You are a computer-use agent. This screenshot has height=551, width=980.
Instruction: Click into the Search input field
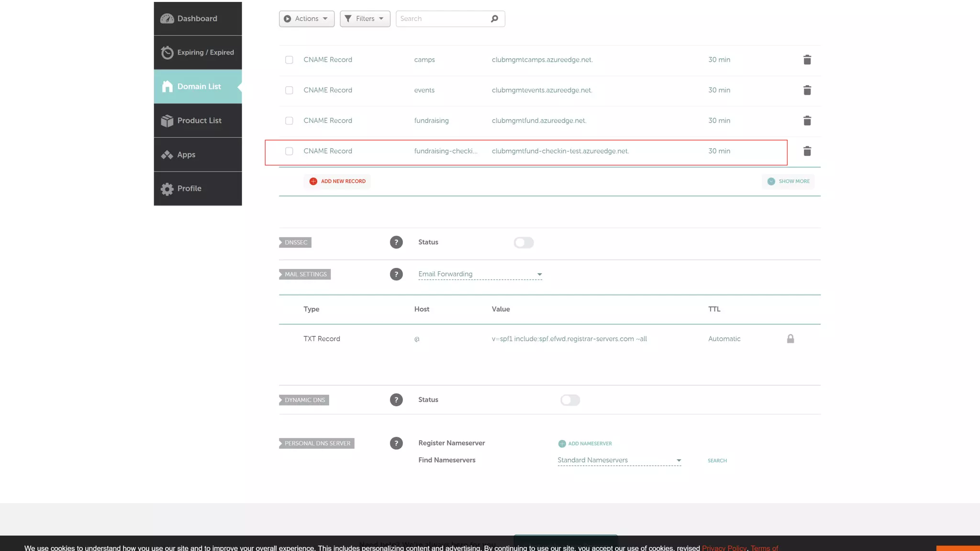[440, 19]
